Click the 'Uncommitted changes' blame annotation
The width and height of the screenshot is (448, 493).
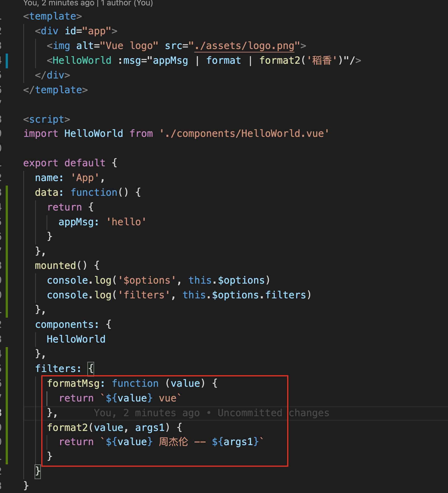[x=273, y=413]
